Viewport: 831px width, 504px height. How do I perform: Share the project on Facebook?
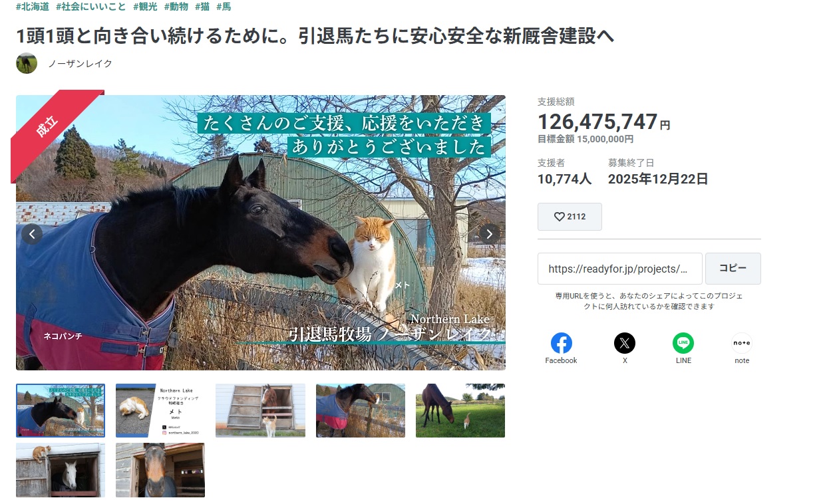pos(561,348)
